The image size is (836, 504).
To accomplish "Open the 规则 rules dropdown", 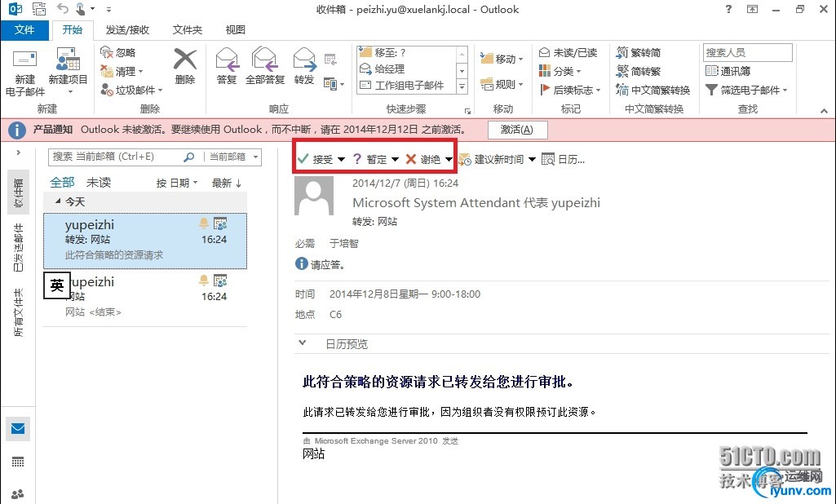I will tap(501, 84).
